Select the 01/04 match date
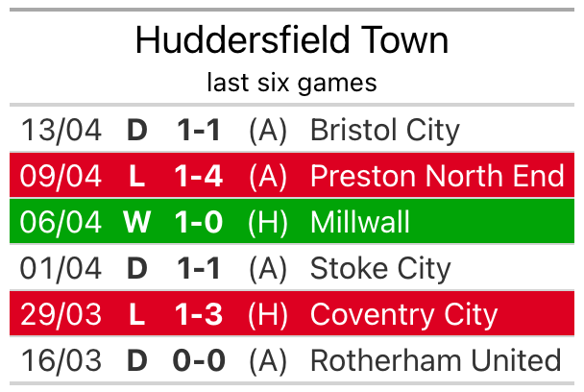The width and height of the screenshot is (584, 392). point(61,268)
